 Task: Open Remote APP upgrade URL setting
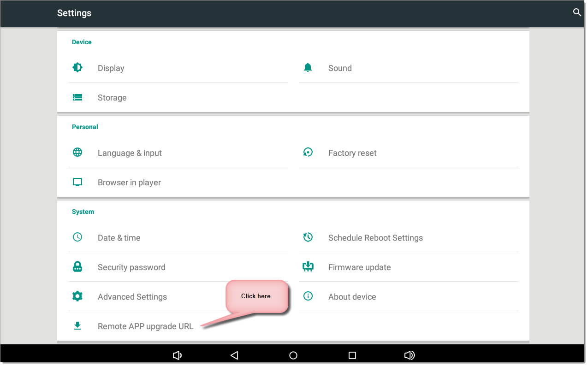pos(145,326)
